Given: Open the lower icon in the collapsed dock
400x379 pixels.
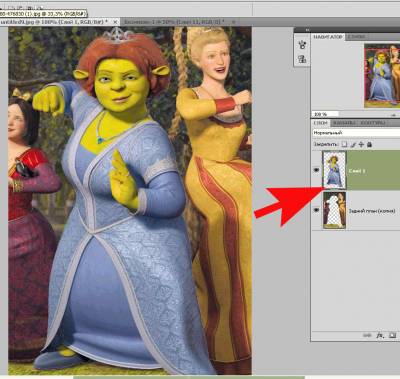Looking at the screenshot, I should (x=302, y=59).
